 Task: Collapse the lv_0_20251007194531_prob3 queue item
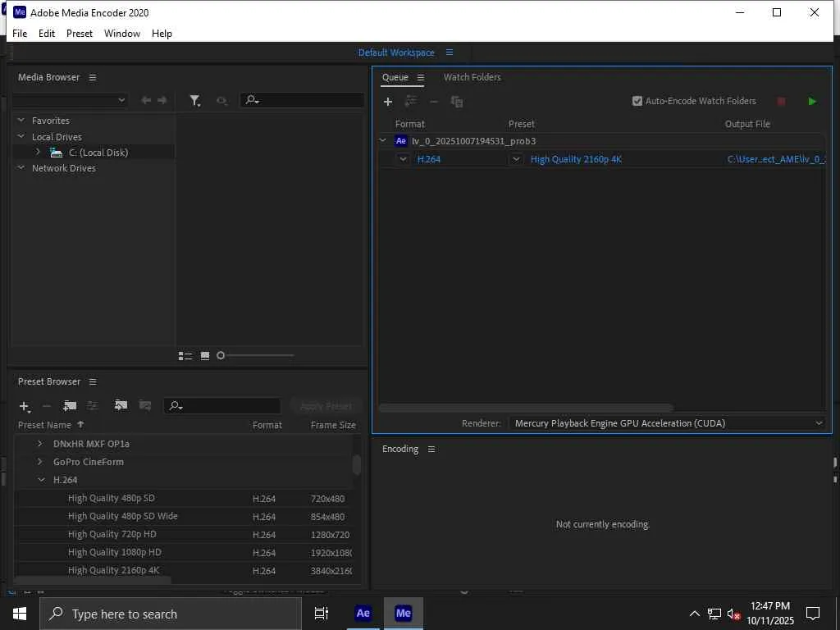coord(383,141)
